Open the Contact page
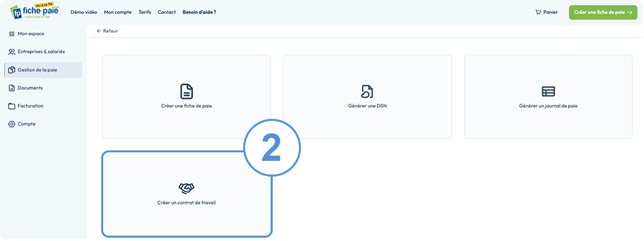The image size is (644, 241). tap(167, 12)
